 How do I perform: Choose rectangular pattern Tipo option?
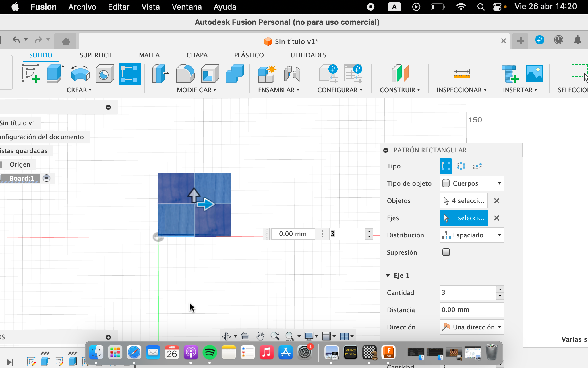point(445,166)
